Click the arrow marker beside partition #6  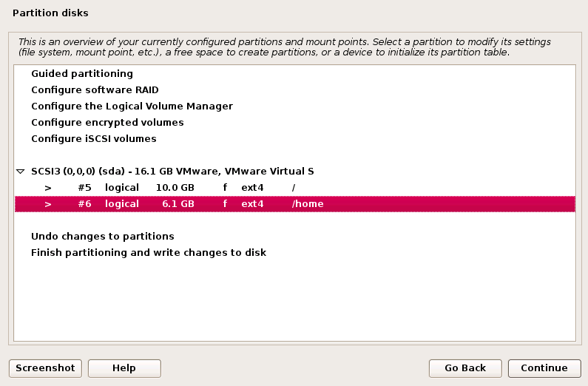click(x=47, y=204)
